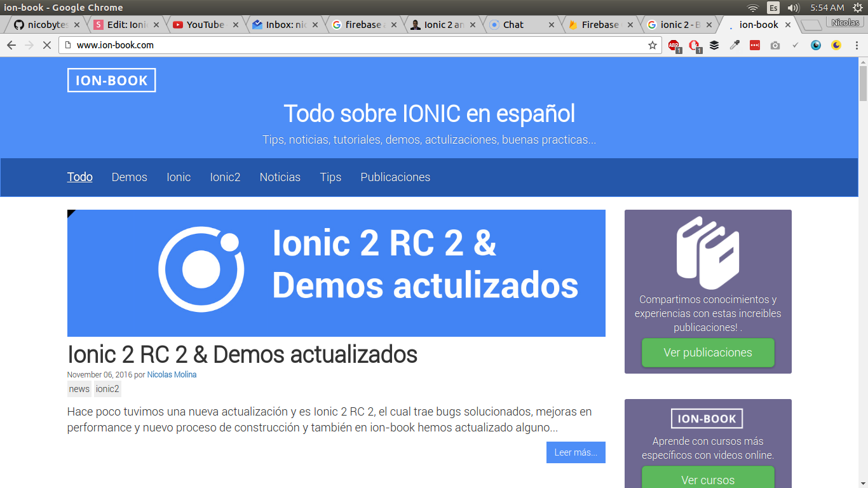
Task: Close the Chat tab
Action: point(551,25)
